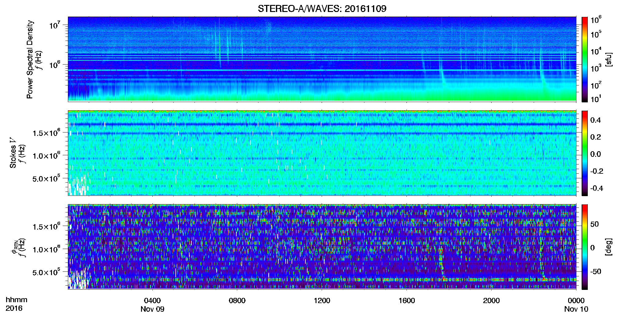This screenshot has height=332, width=644.
Task: Click the phi RTN spectrogram panel
Action: (x=322, y=247)
